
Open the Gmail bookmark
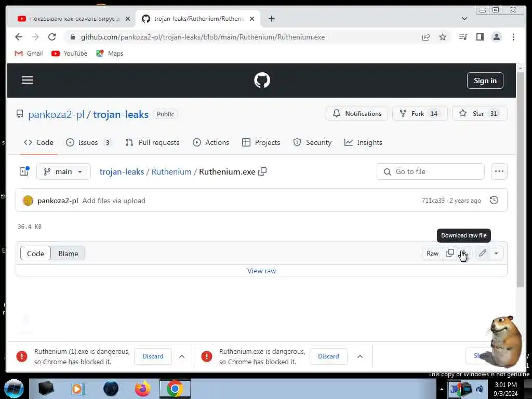[29, 54]
